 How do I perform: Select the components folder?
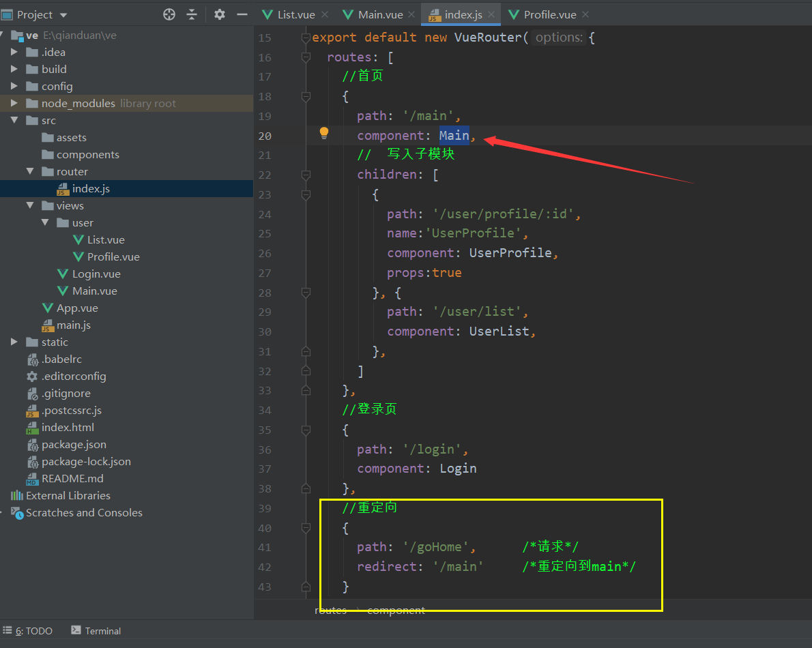click(81, 154)
